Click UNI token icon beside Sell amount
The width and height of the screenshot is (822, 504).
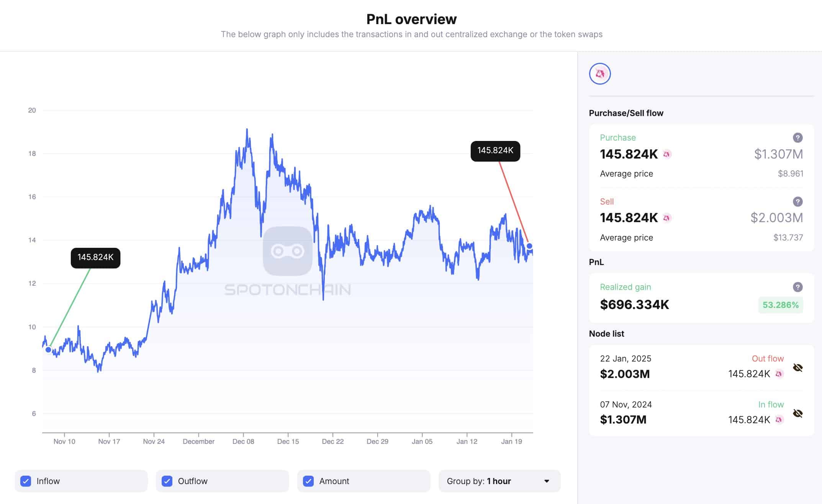[667, 218]
